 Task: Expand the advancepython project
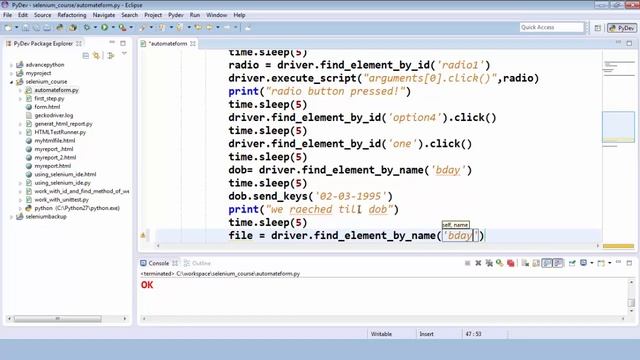pyautogui.click(x=11, y=65)
